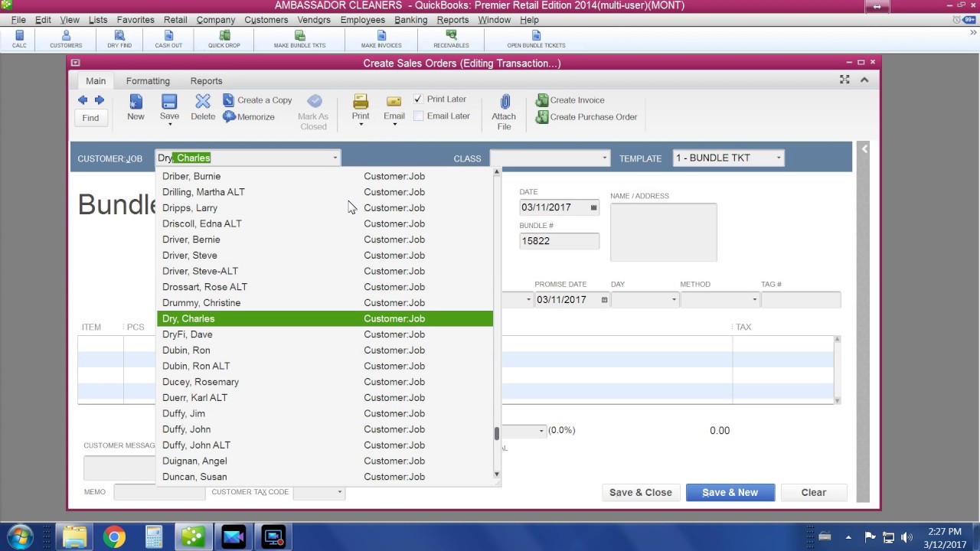
Task: Check the Email Later checkbox
Action: pos(418,116)
